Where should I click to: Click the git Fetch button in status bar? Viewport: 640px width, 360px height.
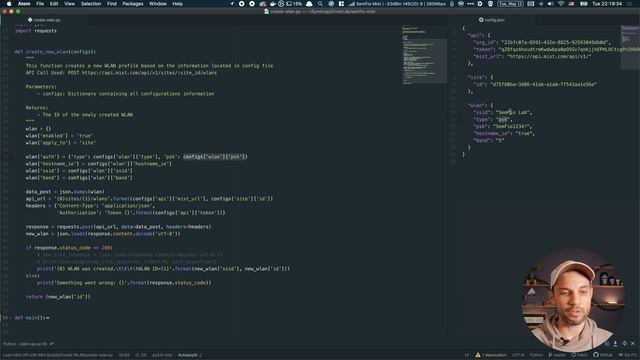click(580, 355)
